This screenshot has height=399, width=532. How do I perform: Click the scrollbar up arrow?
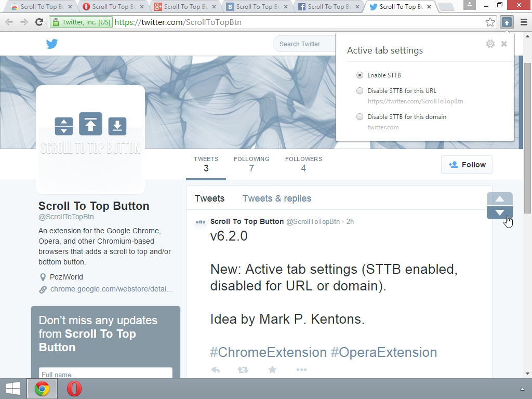(x=527, y=36)
